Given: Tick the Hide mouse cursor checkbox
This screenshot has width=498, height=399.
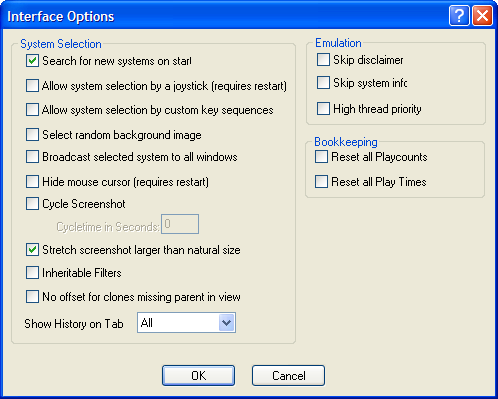Looking at the screenshot, I should click(32, 182).
